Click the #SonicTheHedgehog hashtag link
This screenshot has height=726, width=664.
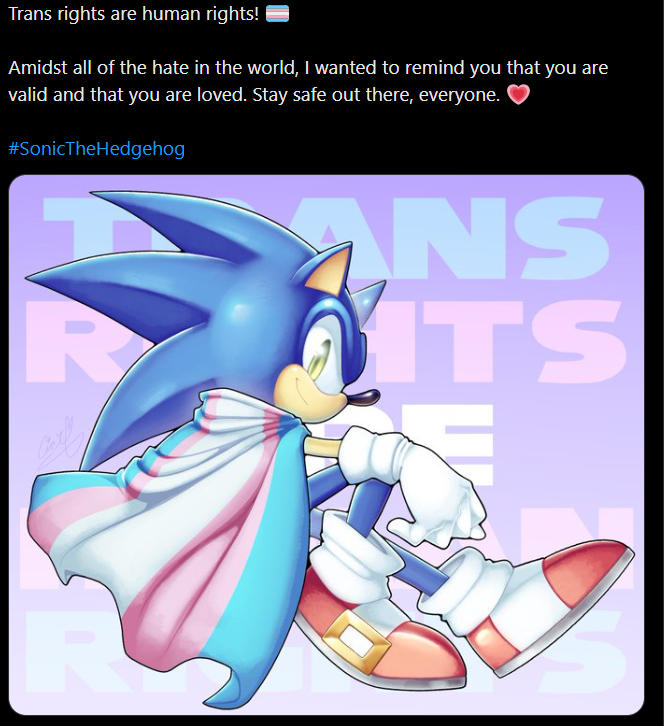point(97,149)
